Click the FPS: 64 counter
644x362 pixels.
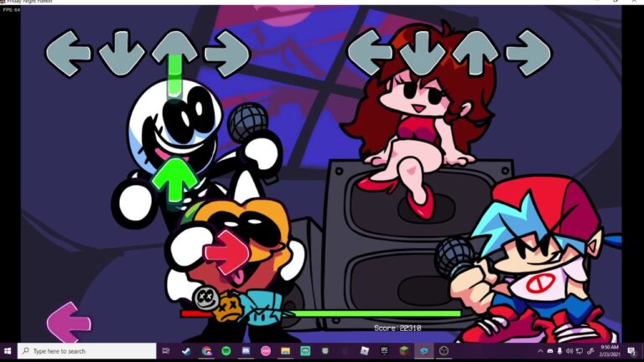pyautogui.click(x=12, y=9)
